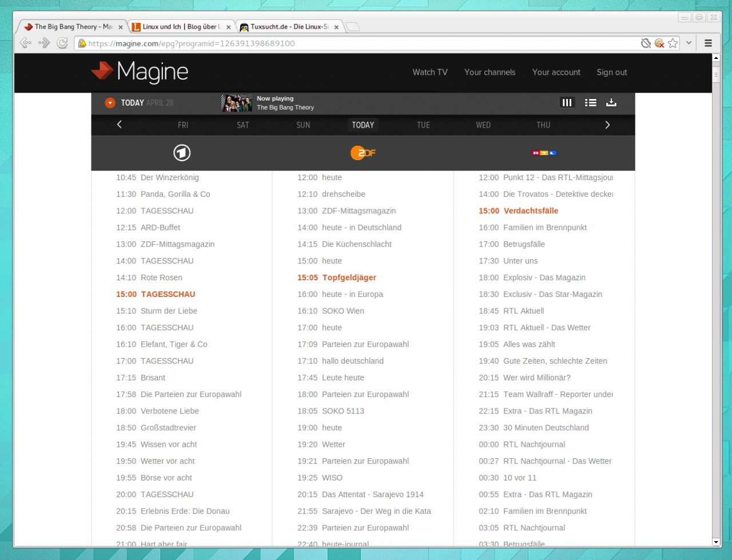Open 17:30 Unter uns
The width and height of the screenshot is (732, 560).
pyautogui.click(x=508, y=261)
